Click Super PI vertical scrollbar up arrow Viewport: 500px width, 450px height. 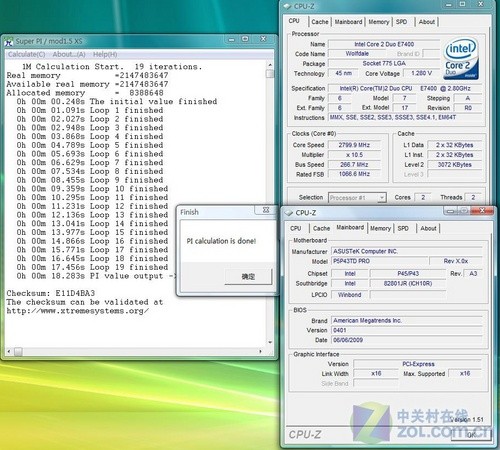click(x=270, y=65)
